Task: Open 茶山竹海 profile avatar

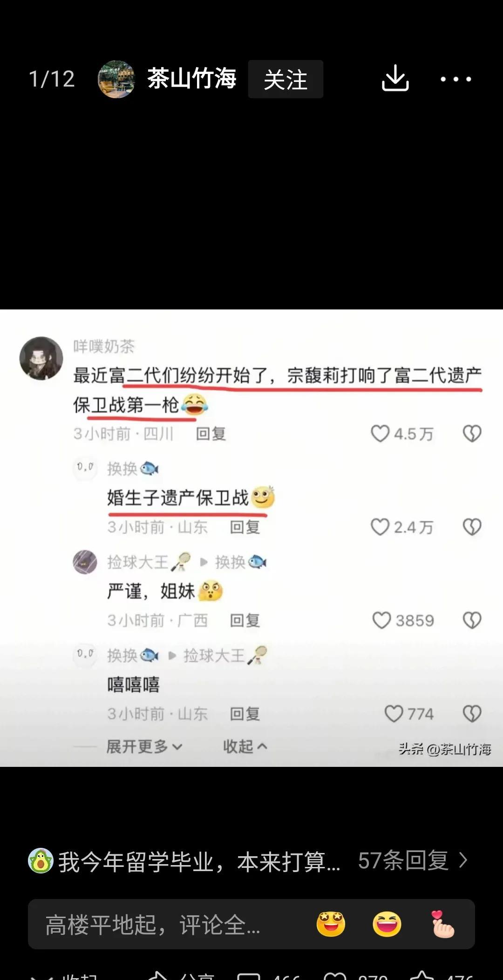Action: point(116,79)
